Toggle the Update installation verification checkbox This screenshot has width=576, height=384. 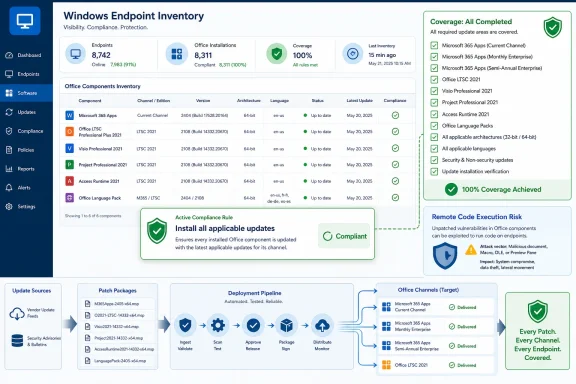(x=434, y=171)
